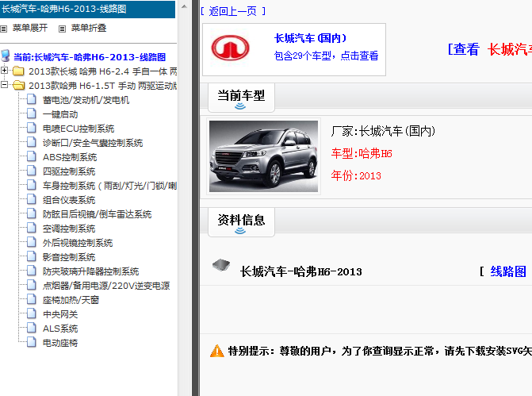Select the 资料信息 tab

tap(241, 222)
